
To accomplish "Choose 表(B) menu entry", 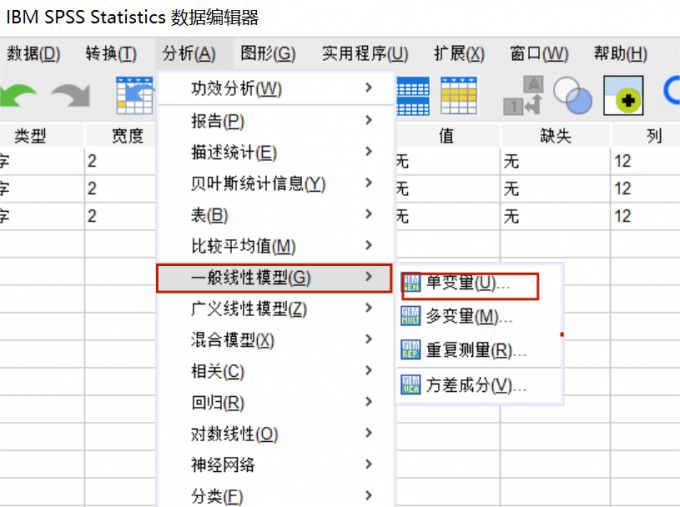I will click(276, 215).
